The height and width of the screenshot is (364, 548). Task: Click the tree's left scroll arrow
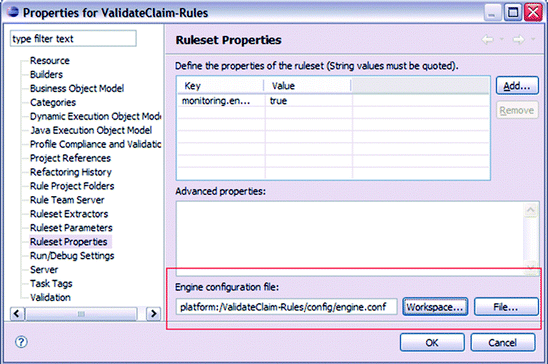pos(17,313)
